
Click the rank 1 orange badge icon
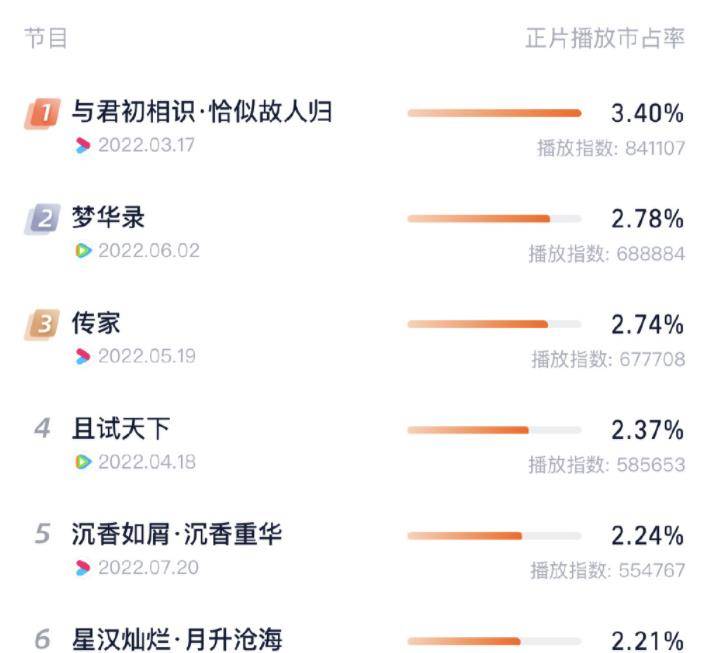(43, 113)
